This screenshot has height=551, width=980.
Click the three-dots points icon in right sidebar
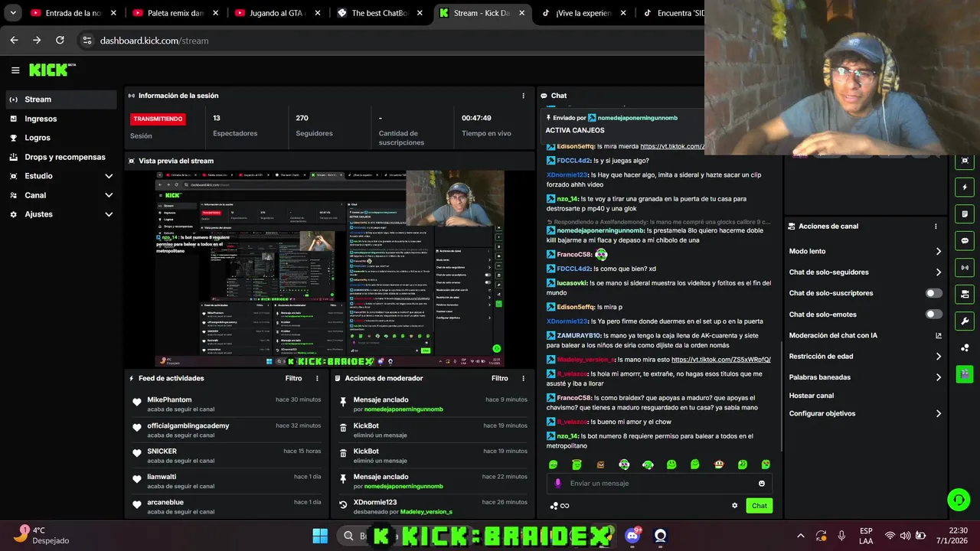(965, 348)
